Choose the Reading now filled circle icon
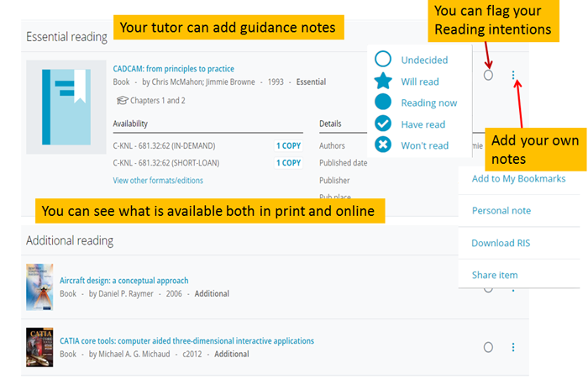Screen dimensions: 588x379 click(383, 102)
